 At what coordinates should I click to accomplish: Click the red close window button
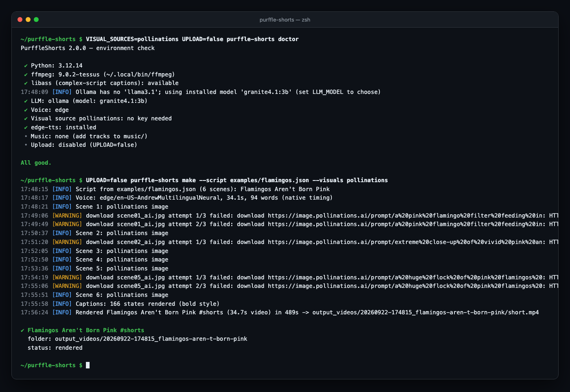point(20,20)
